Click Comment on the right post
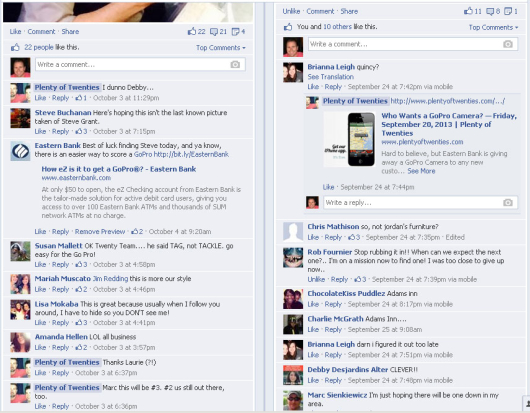This screenshot has height=413, width=530. point(320,11)
